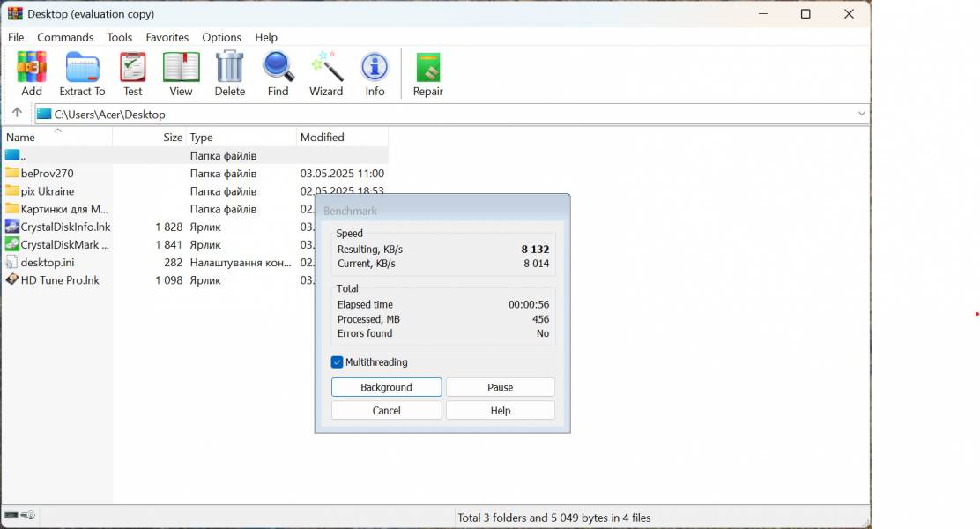This screenshot has height=529, width=980.
Task: Click the Elapsed time value '00:00:56'
Action: click(529, 304)
